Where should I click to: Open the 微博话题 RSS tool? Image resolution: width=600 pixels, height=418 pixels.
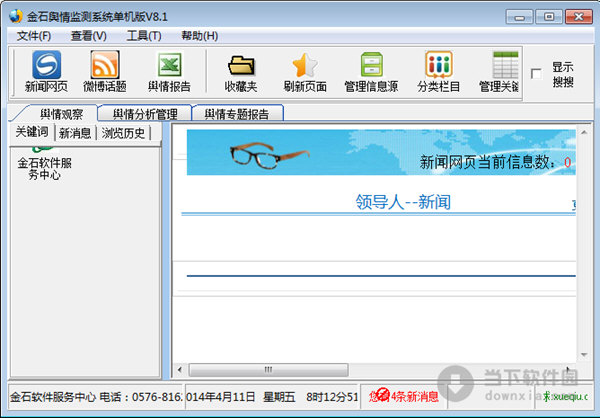tap(104, 72)
